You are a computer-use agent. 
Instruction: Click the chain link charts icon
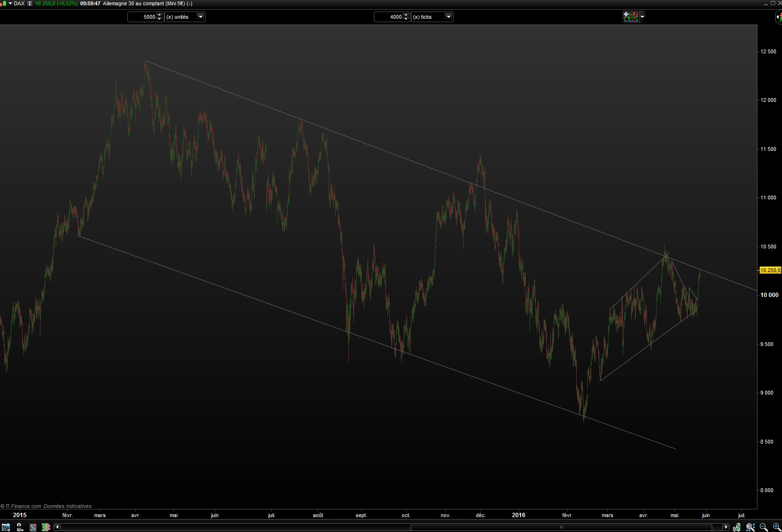tap(20, 527)
